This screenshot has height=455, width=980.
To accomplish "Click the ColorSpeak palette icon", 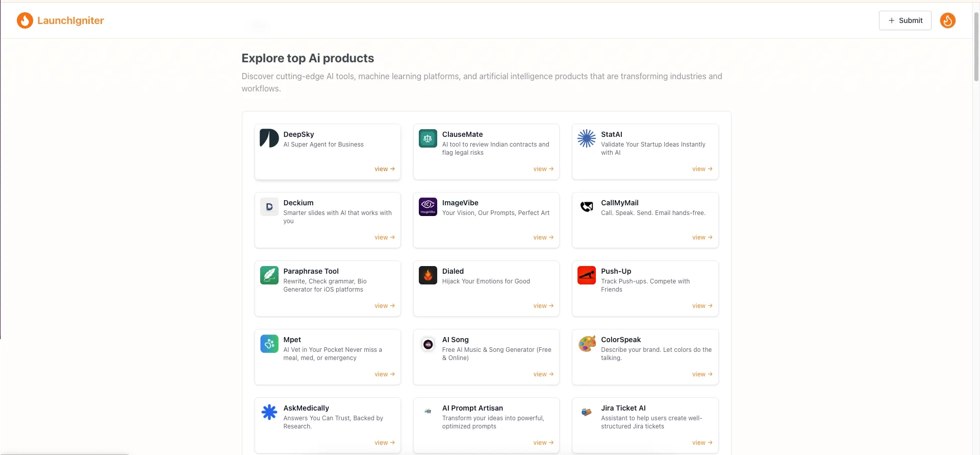I will [x=586, y=344].
